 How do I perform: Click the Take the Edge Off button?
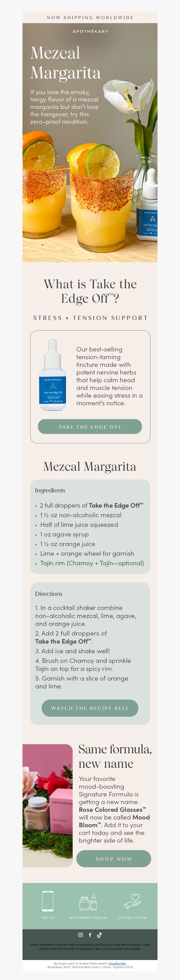(x=90, y=426)
